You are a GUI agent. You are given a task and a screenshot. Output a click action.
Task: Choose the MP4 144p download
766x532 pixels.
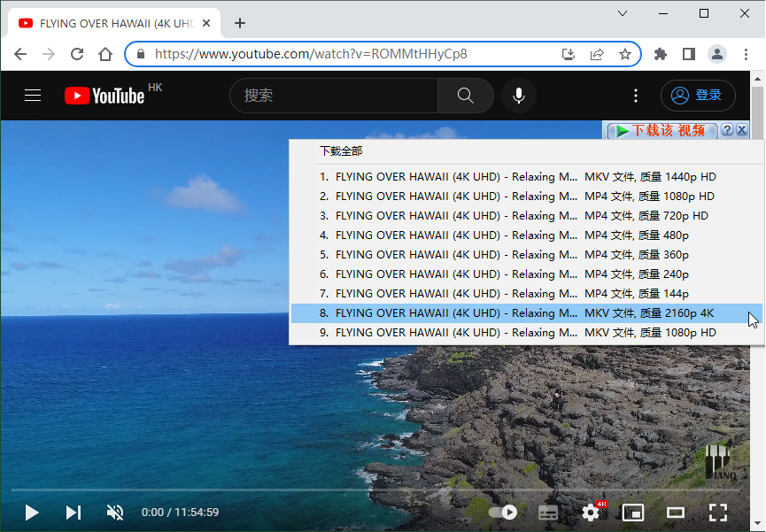click(527, 294)
